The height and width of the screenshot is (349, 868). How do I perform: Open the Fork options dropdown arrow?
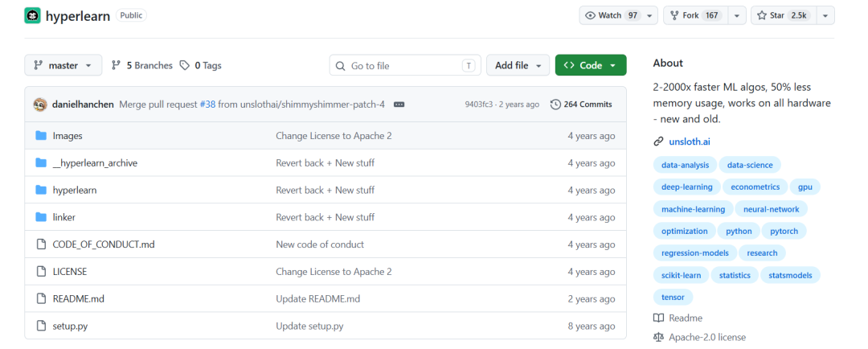[x=736, y=15]
